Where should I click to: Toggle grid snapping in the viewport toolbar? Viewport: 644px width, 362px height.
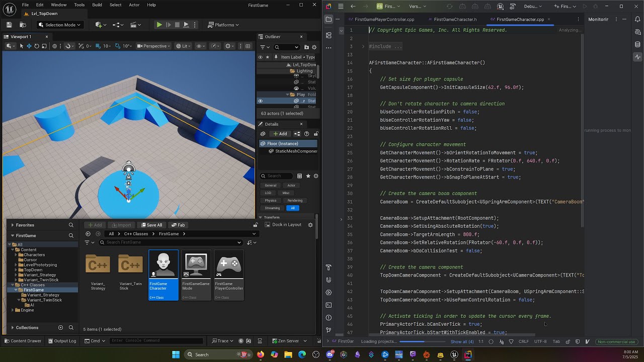point(99,46)
